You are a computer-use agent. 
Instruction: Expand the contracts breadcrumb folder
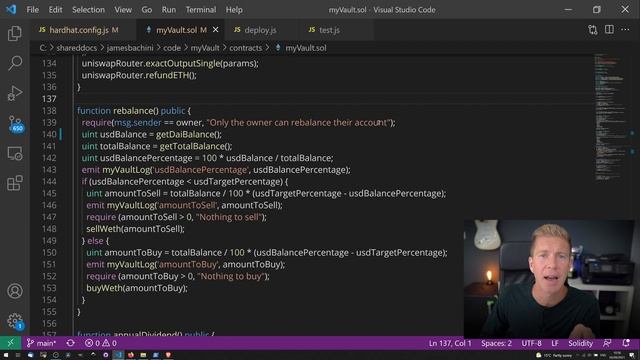tap(245, 48)
